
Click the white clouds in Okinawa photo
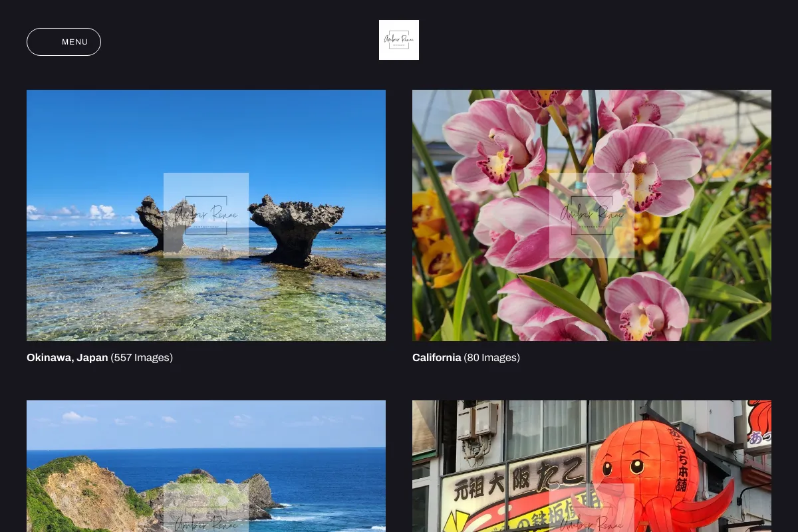[80, 213]
